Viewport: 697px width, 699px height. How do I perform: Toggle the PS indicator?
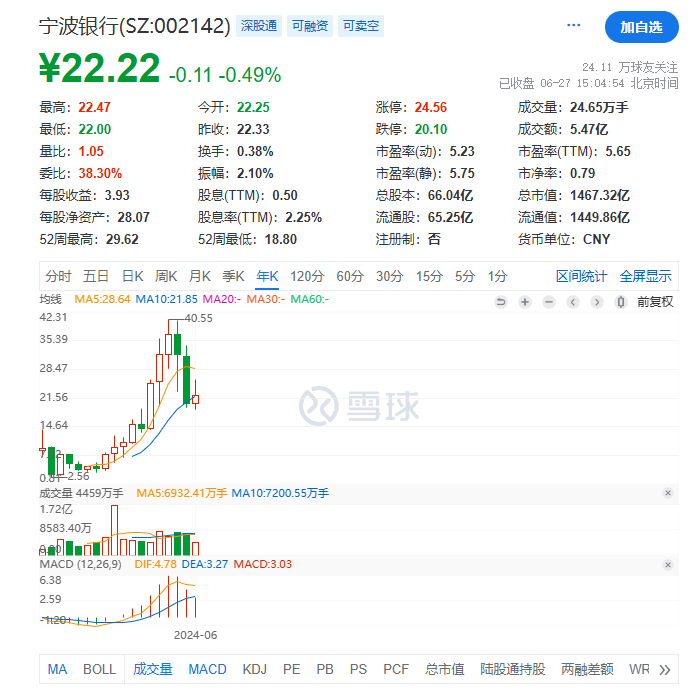(358, 669)
